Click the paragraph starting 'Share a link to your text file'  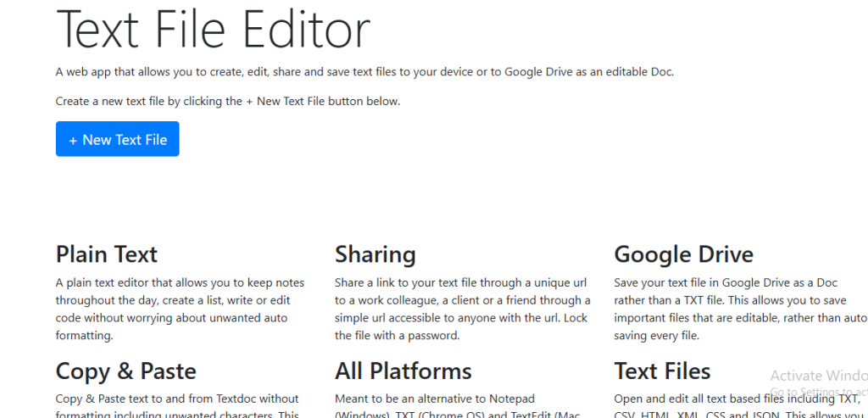point(463,309)
